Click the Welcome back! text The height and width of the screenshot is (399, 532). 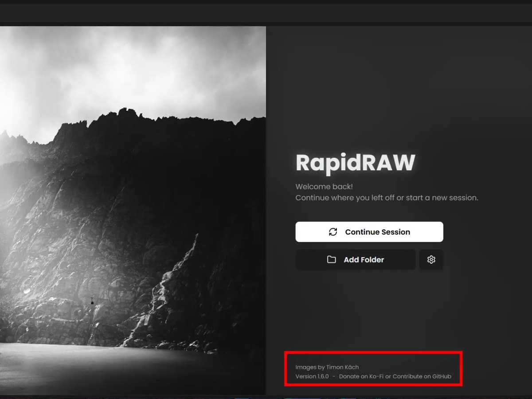324,187
